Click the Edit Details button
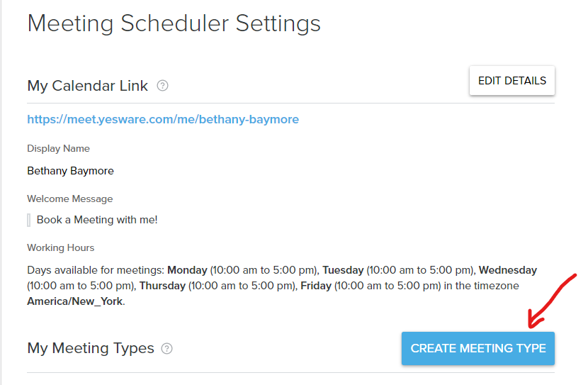The width and height of the screenshot is (588, 385). 512,81
